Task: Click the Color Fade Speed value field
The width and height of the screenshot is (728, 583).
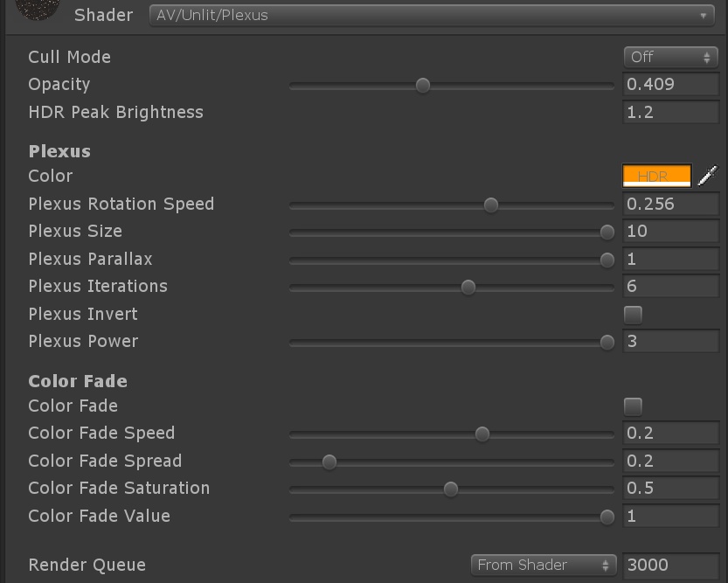Action: tap(670, 433)
